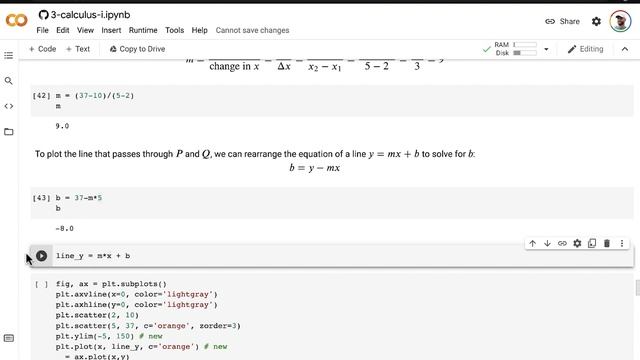The width and height of the screenshot is (640, 360).
Task: Click empty brackets of the plotting cell
Action: click(x=41, y=284)
